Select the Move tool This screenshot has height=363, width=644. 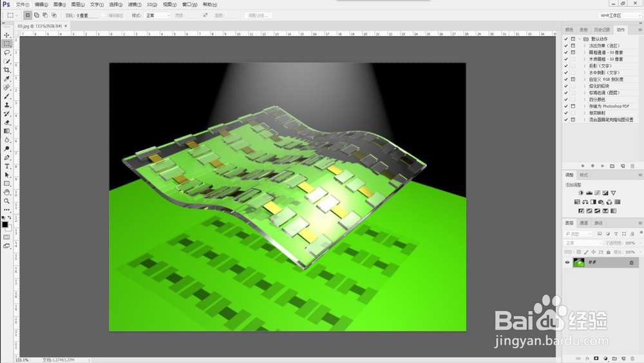pyautogui.click(x=6, y=35)
